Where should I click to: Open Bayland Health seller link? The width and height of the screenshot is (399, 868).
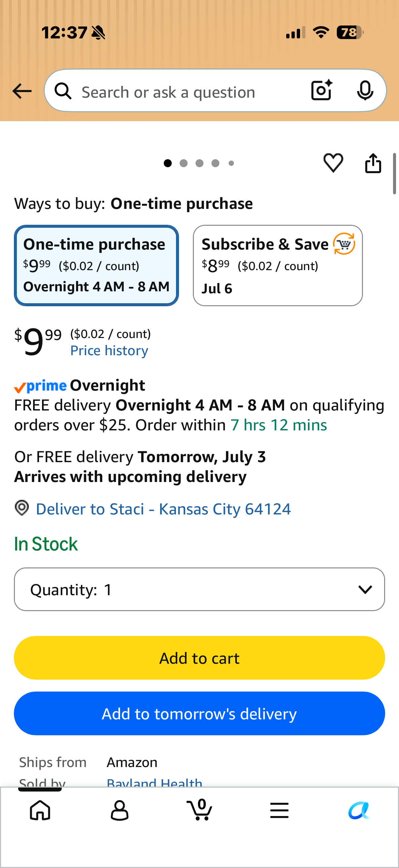point(155,782)
